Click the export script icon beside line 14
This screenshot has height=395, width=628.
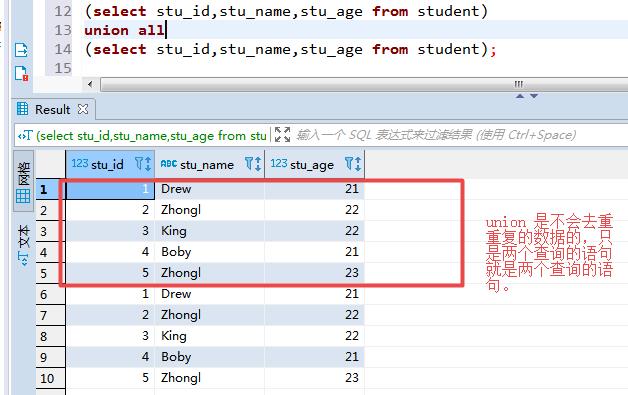click(21, 50)
